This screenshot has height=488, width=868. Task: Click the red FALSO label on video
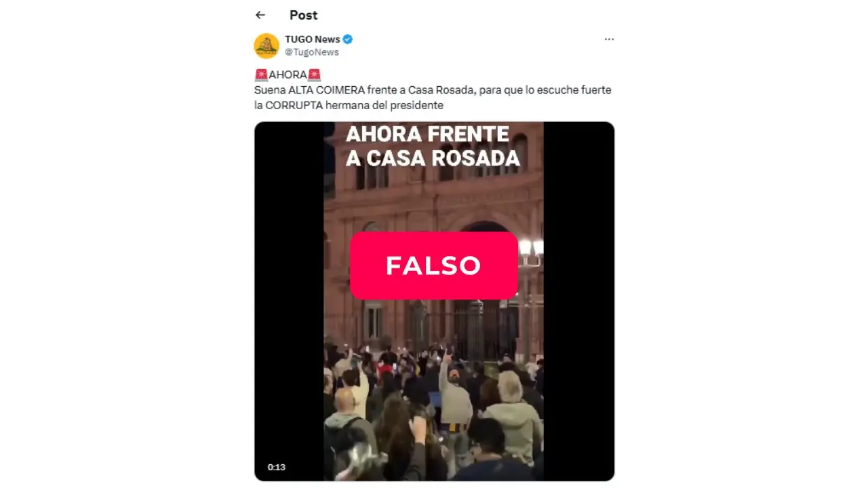tap(433, 266)
